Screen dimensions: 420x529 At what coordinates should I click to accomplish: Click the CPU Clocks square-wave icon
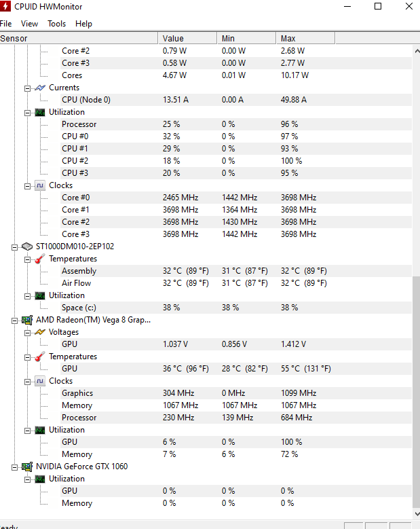click(x=40, y=185)
